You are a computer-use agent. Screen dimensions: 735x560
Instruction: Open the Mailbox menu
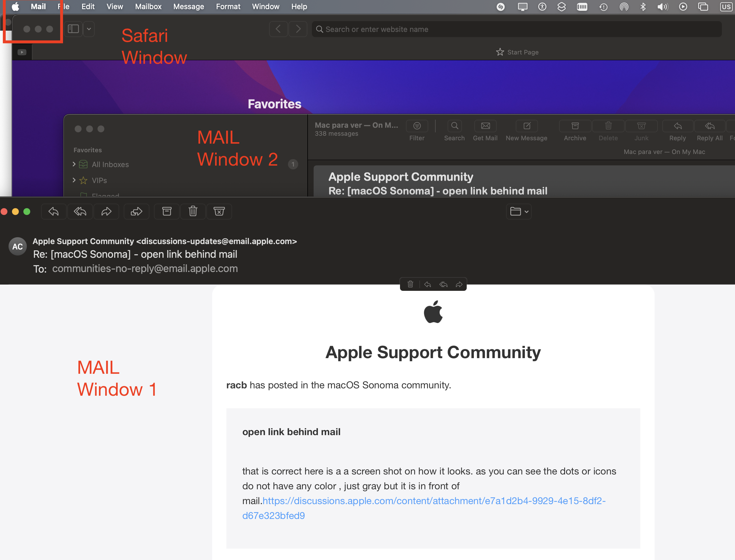click(148, 6)
